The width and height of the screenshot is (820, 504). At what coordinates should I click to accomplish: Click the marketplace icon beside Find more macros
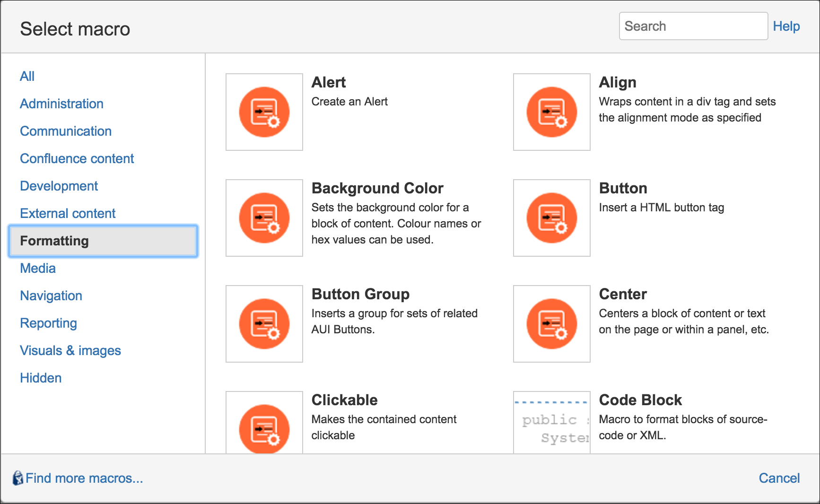tap(18, 478)
